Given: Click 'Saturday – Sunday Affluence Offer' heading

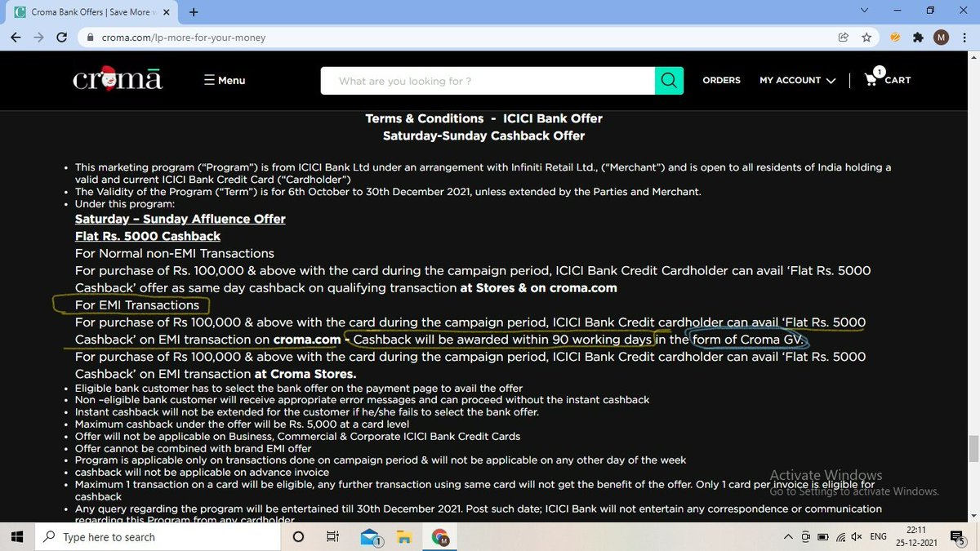Looking at the screenshot, I should click(x=180, y=219).
